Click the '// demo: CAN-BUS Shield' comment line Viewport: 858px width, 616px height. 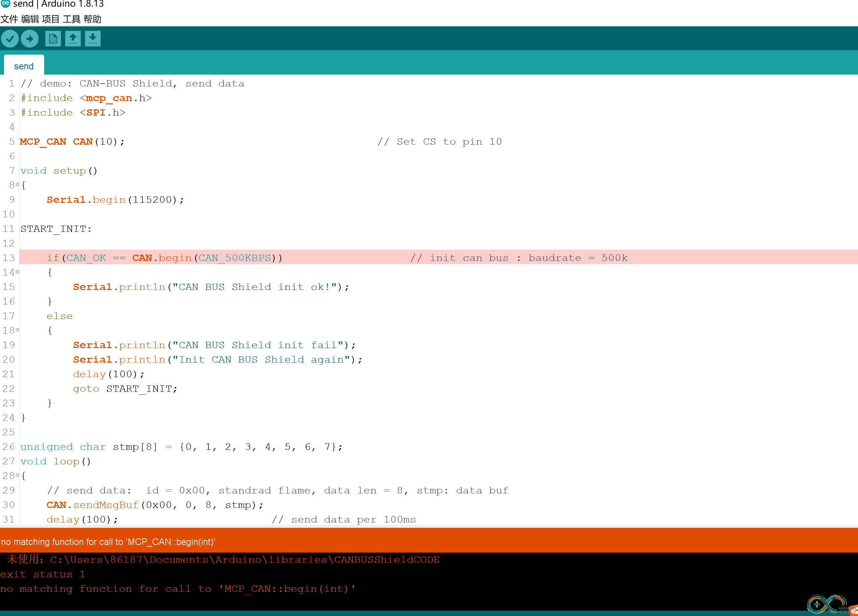[133, 83]
